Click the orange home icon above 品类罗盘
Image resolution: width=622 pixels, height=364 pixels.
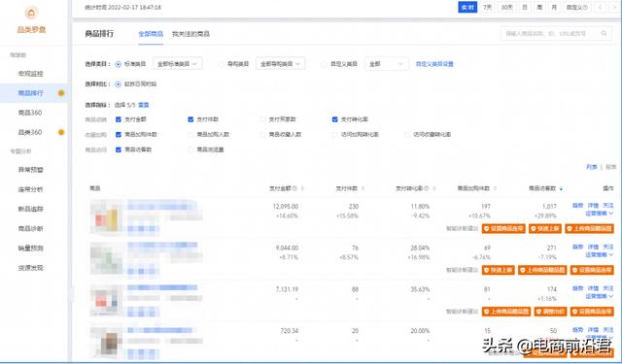(31, 13)
